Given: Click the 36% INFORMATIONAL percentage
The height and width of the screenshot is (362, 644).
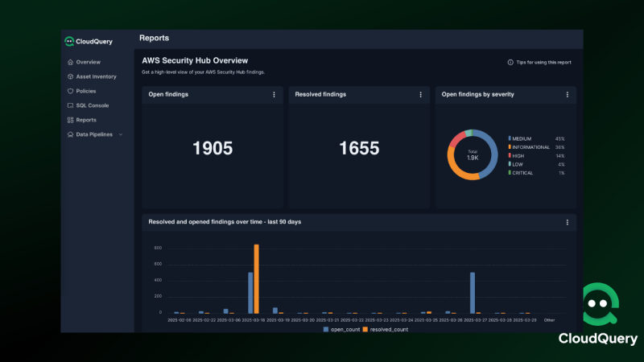Looking at the screenshot, I should click(559, 147).
